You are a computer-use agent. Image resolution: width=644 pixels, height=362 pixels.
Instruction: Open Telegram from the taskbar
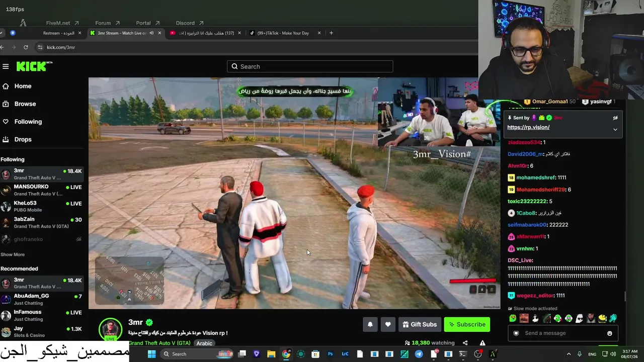tap(419, 354)
